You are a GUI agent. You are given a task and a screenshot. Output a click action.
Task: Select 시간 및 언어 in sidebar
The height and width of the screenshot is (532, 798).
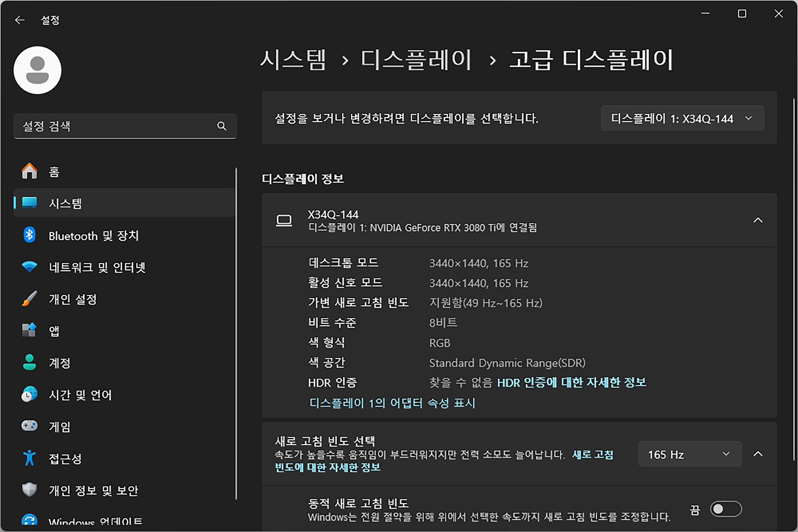tap(80, 395)
